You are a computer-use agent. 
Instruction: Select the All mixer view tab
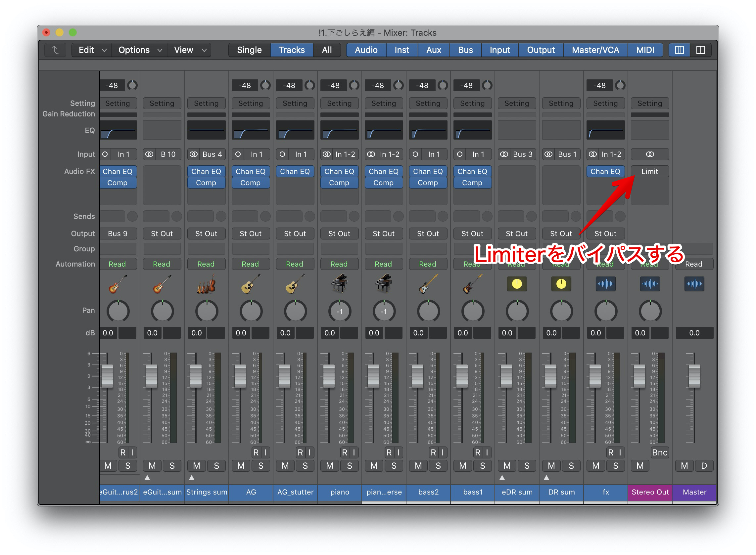(x=326, y=50)
